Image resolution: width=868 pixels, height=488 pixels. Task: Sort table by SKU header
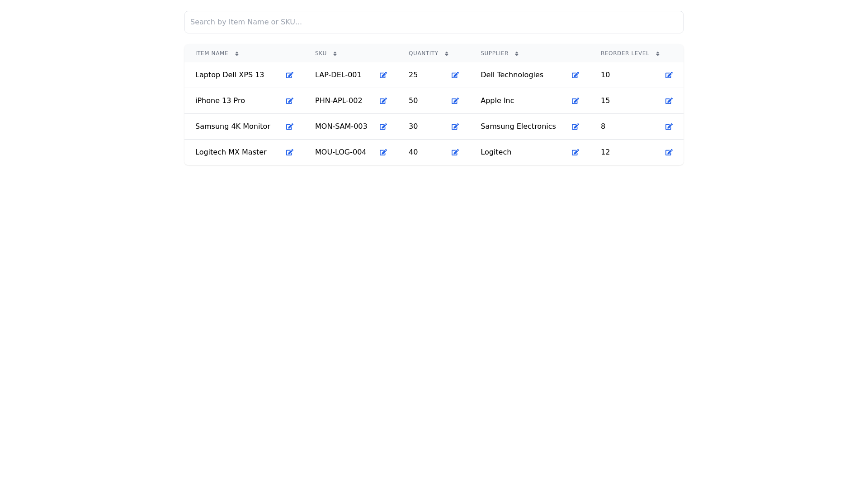coord(321,53)
